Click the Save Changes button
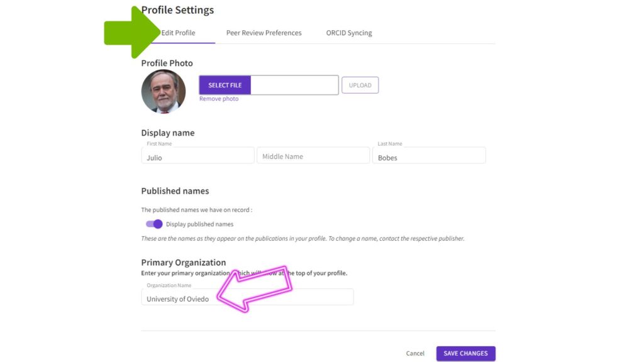 (465, 353)
